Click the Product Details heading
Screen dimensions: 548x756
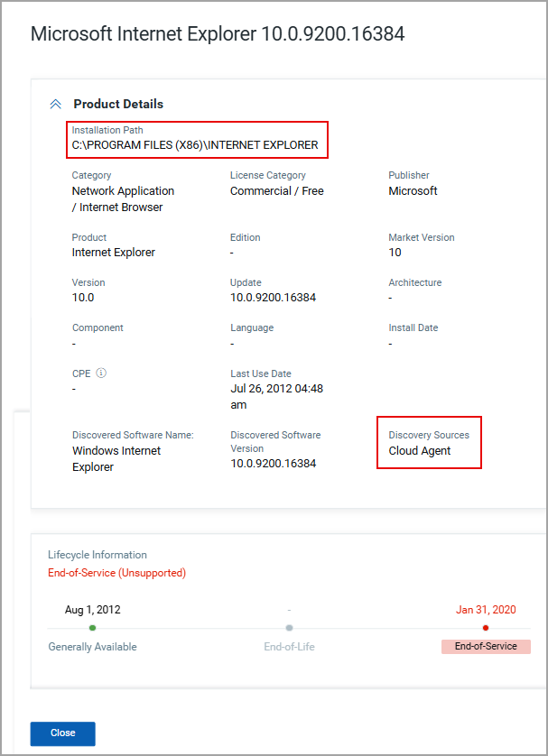tap(118, 104)
